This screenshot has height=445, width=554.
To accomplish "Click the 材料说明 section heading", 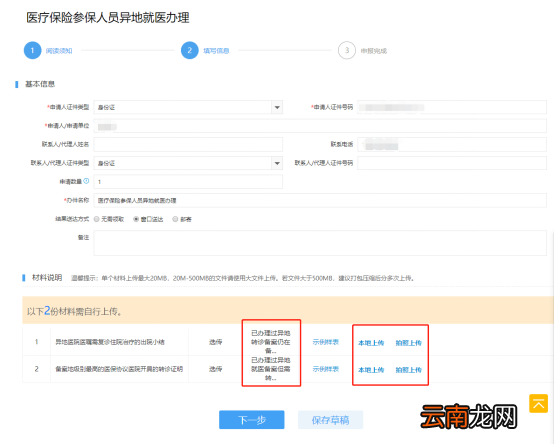I will [47, 277].
